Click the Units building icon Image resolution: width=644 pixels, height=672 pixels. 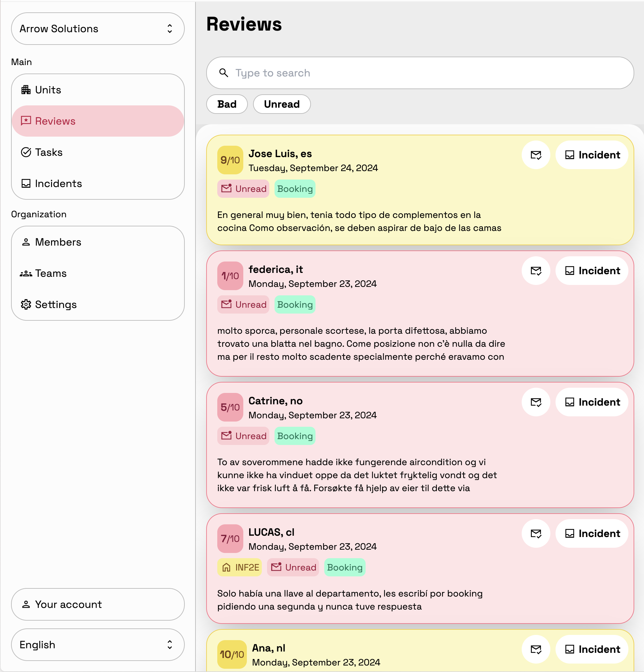point(26,90)
